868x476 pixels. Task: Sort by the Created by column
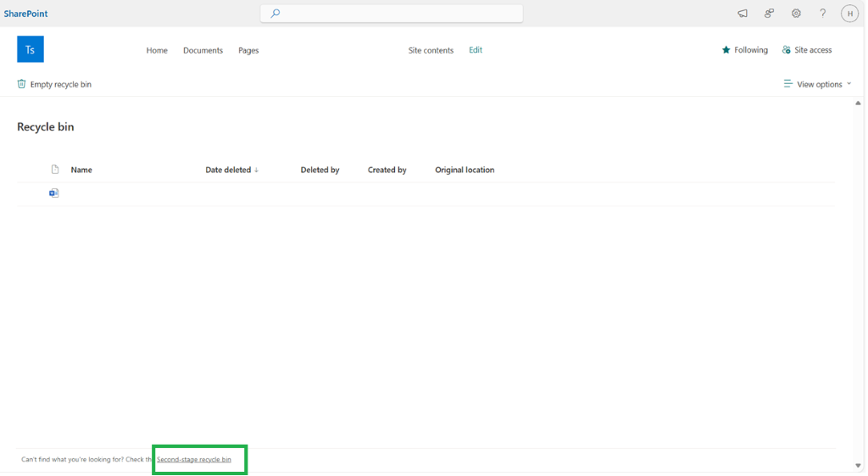click(387, 170)
